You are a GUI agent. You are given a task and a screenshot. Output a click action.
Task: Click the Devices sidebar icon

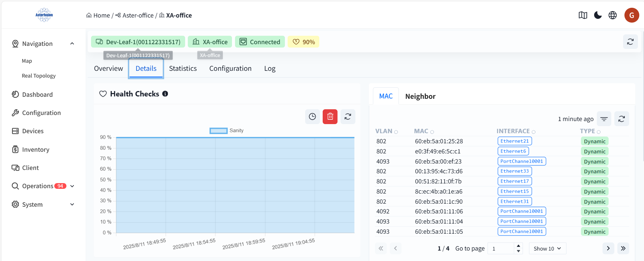(x=15, y=131)
